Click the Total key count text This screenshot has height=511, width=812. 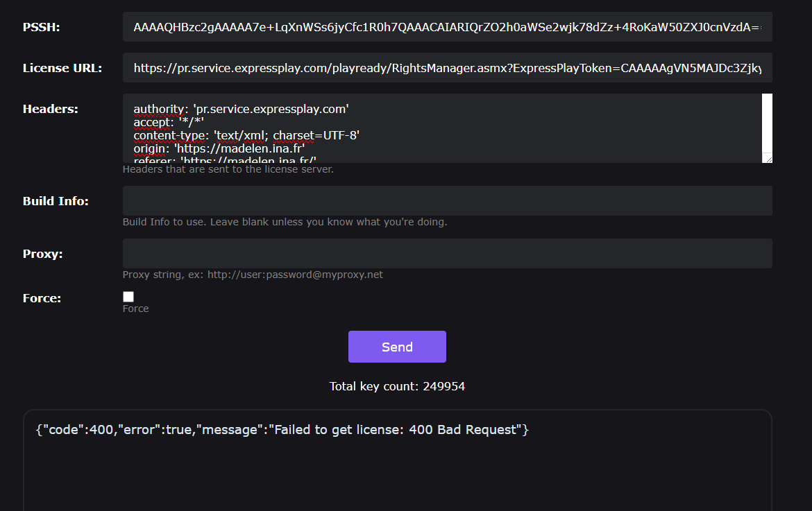(397, 386)
